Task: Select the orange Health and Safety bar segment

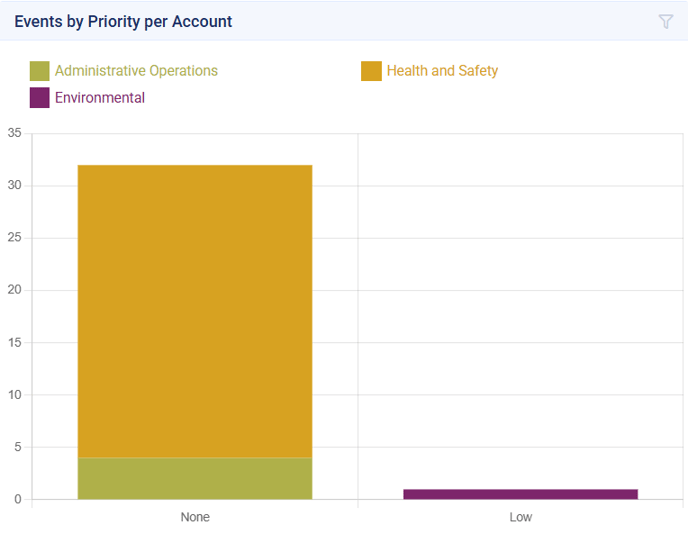Action: point(195,310)
